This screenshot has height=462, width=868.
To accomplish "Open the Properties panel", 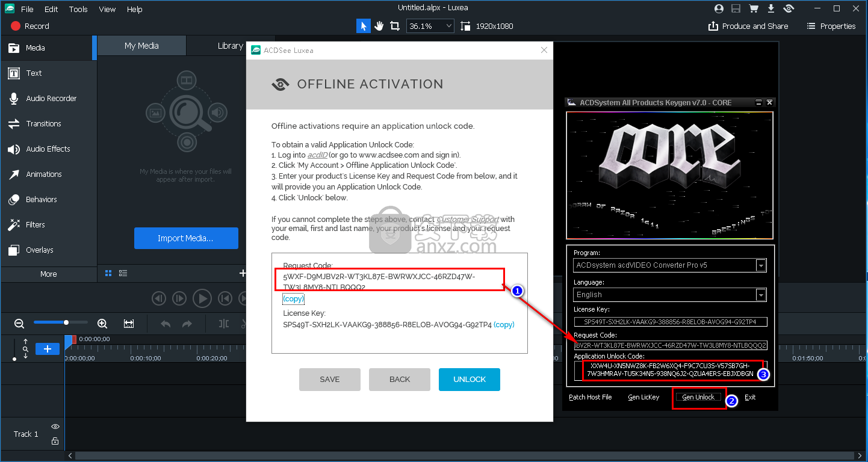I will click(x=831, y=26).
